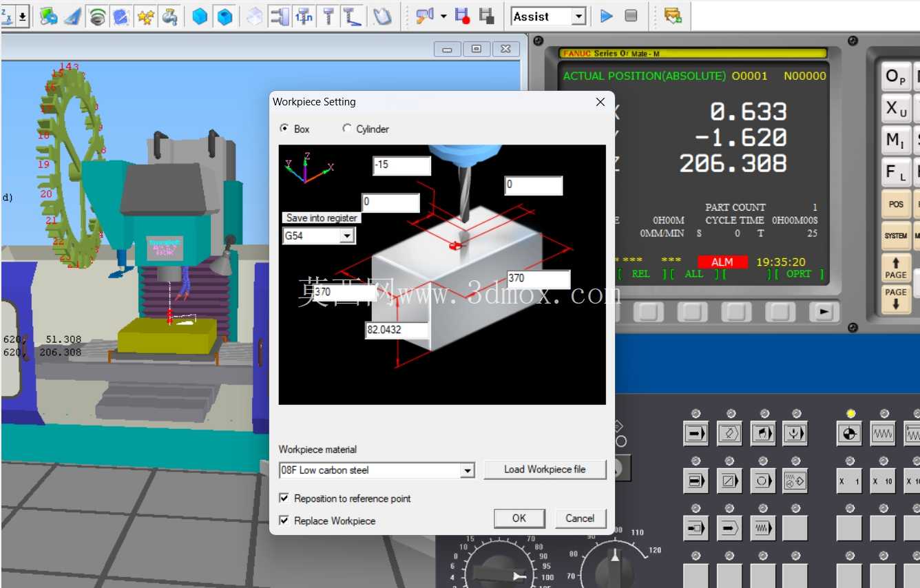Click the Op address key

pos(896,76)
